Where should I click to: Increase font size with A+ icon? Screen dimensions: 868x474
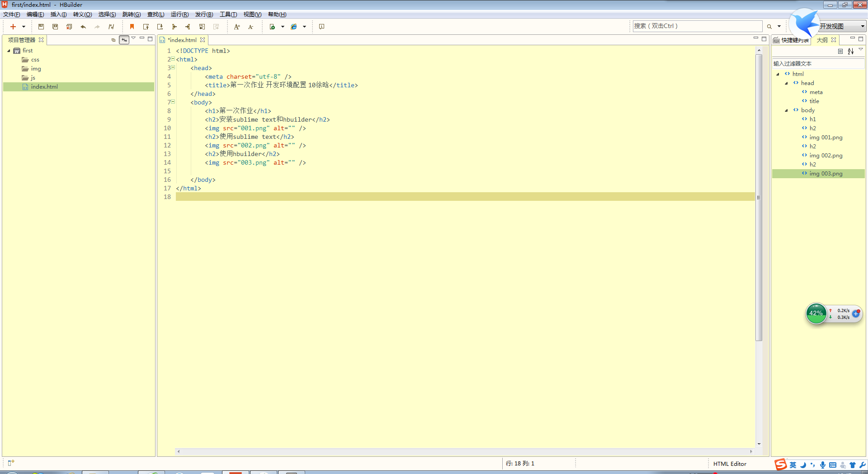click(x=236, y=27)
